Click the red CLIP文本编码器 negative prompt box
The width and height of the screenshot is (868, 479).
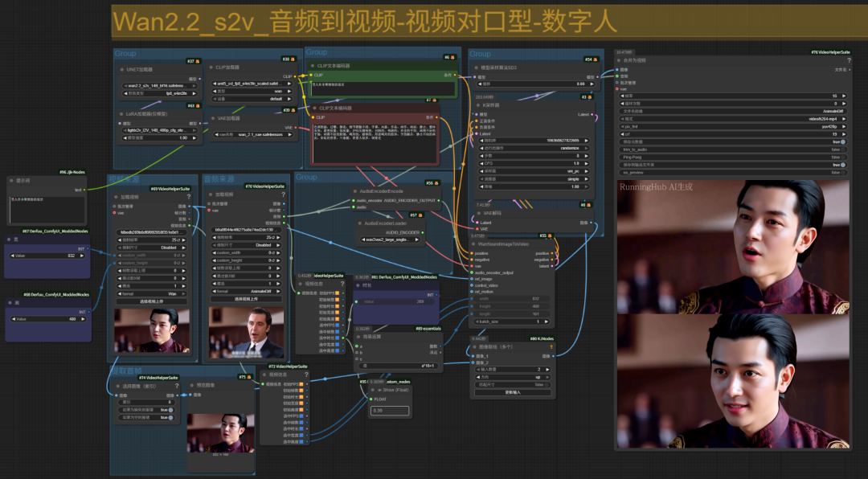375,143
